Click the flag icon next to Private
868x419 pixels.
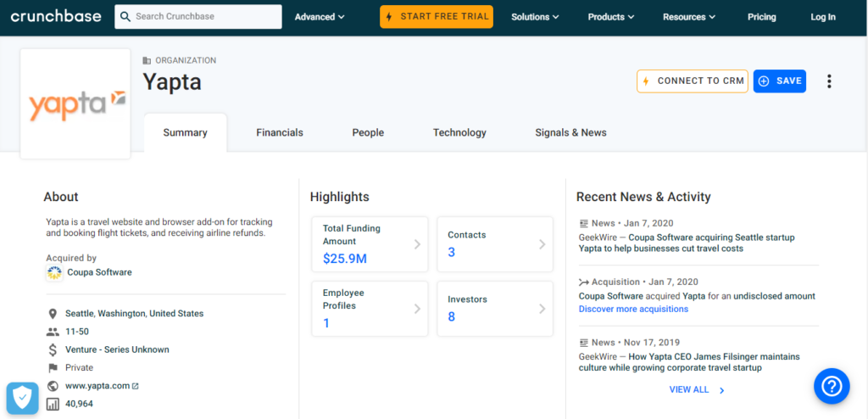53,368
